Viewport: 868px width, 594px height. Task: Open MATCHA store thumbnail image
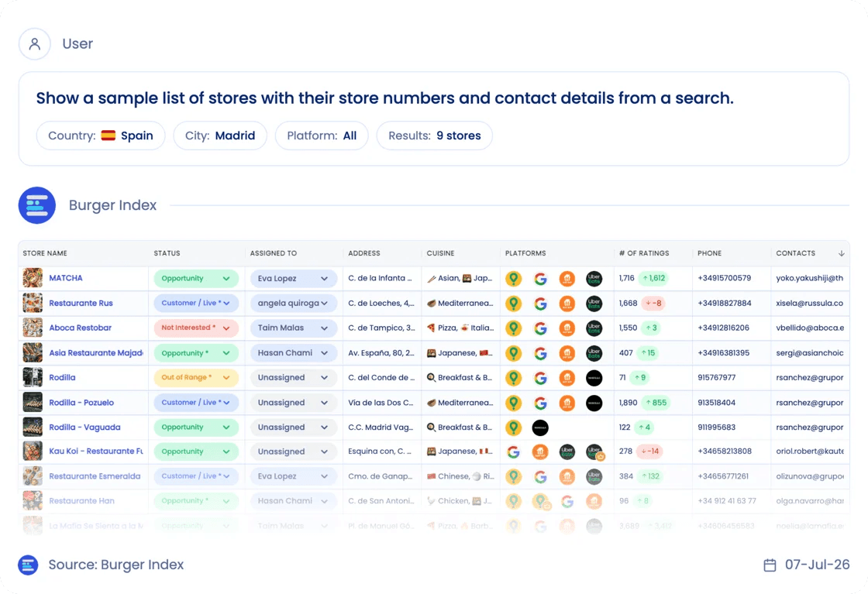point(33,278)
